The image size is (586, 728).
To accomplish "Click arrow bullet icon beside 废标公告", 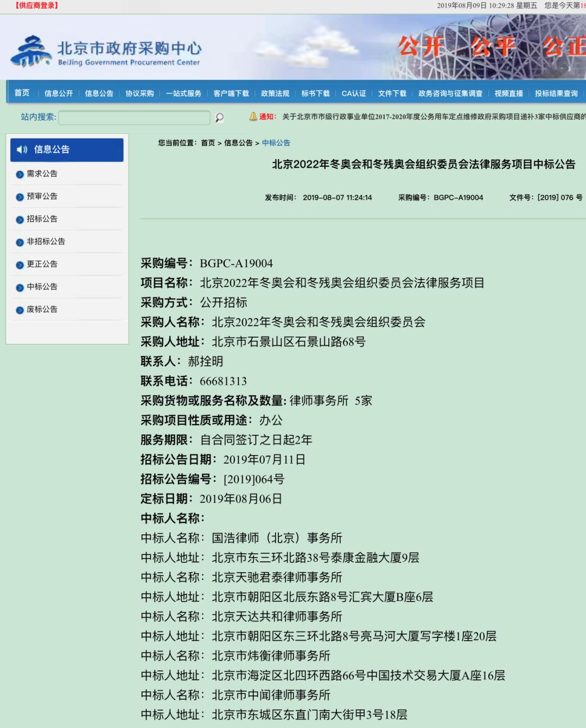I will [x=20, y=310].
